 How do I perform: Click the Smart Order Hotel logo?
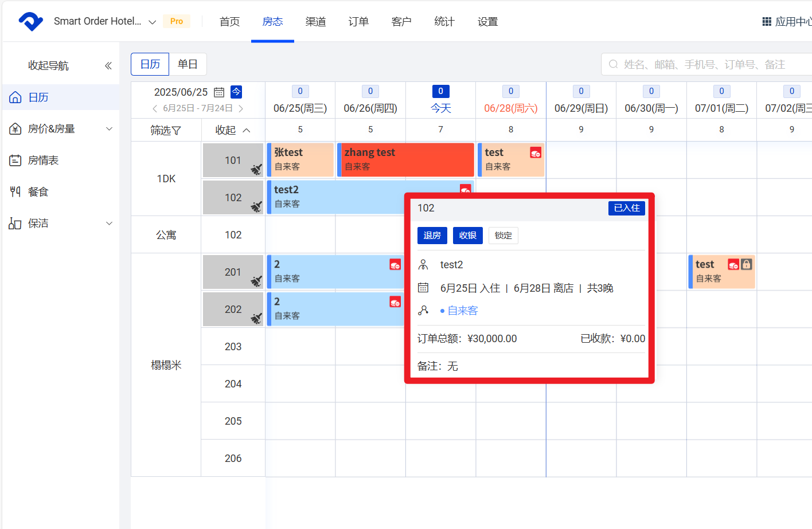pos(31,21)
